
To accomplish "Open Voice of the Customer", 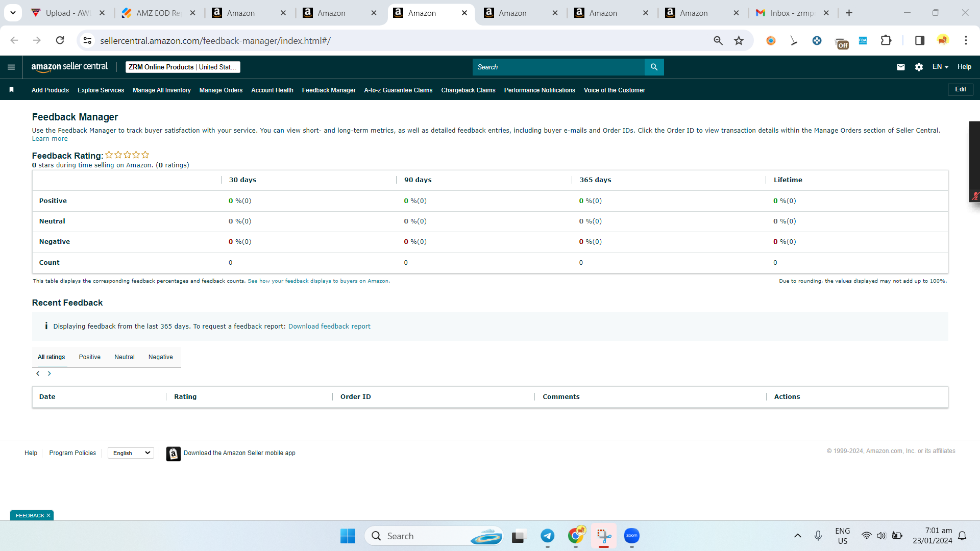I will (x=615, y=90).
